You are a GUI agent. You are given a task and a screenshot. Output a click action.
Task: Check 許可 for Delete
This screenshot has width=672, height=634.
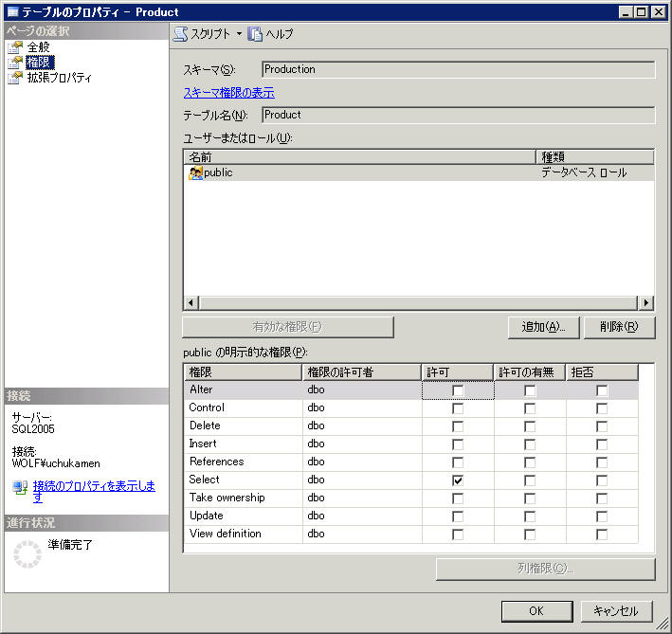pos(458,426)
